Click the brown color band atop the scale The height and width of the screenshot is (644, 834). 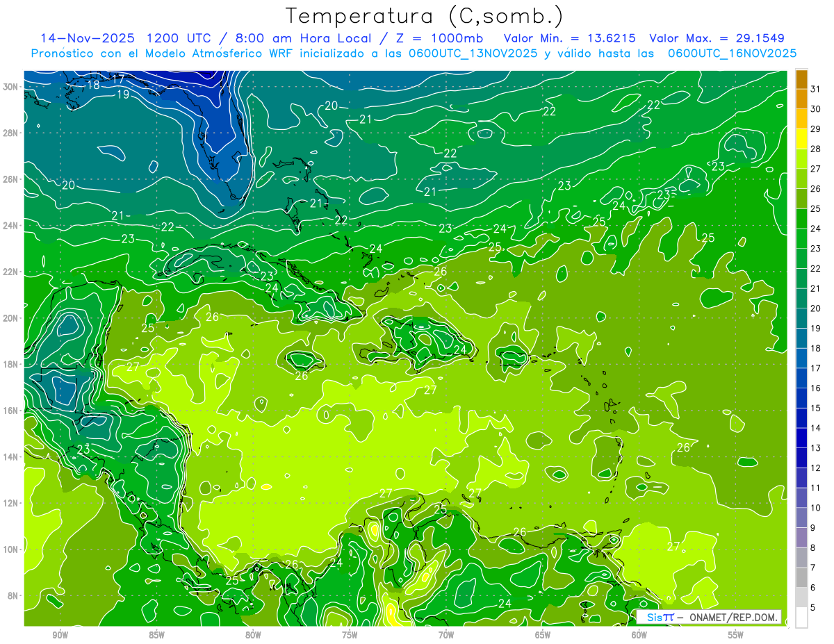coord(802,79)
